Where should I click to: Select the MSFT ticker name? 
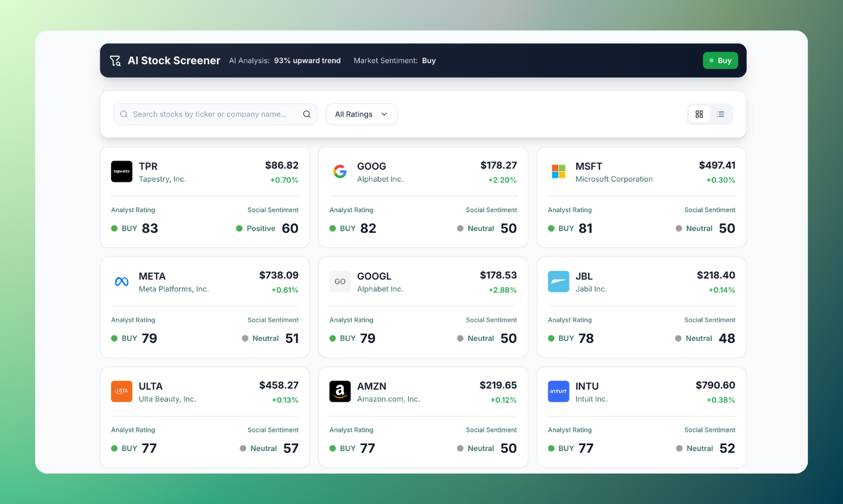point(589,166)
